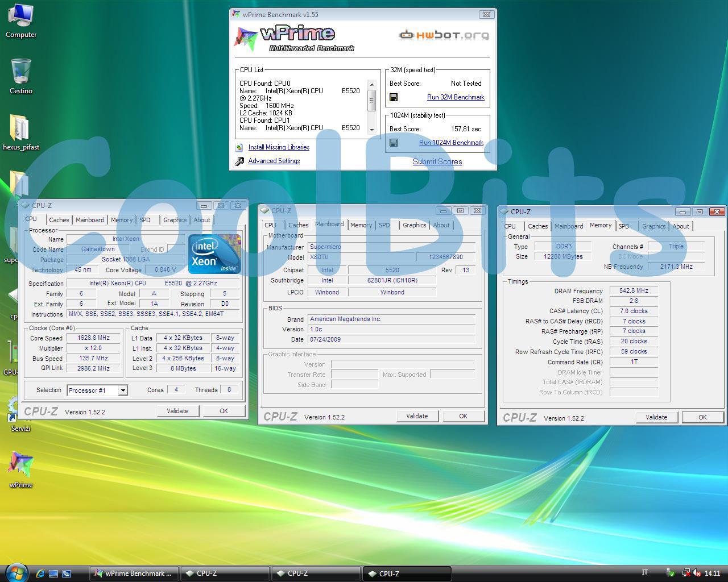Open the wPrime desktop shortcut
This screenshot has height=582, width=728.
pos(21,469)
